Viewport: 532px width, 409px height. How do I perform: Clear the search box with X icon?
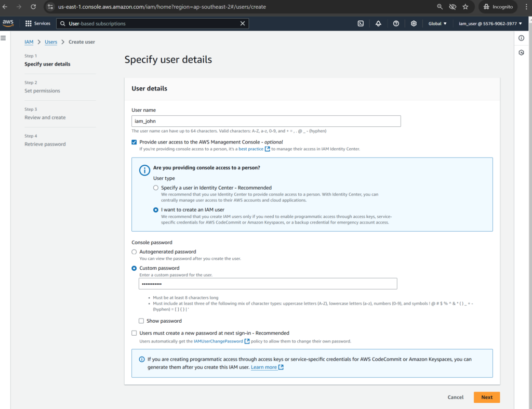[x=243, y=23]
